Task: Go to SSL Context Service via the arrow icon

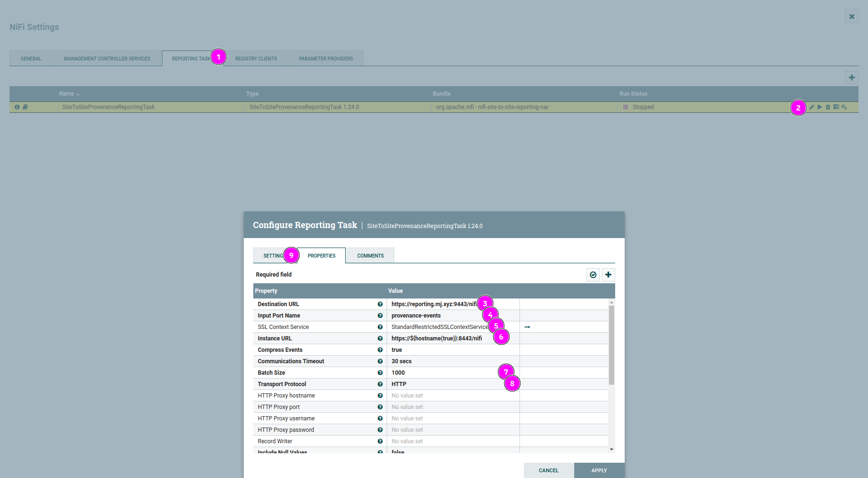Action: [527, 327]
